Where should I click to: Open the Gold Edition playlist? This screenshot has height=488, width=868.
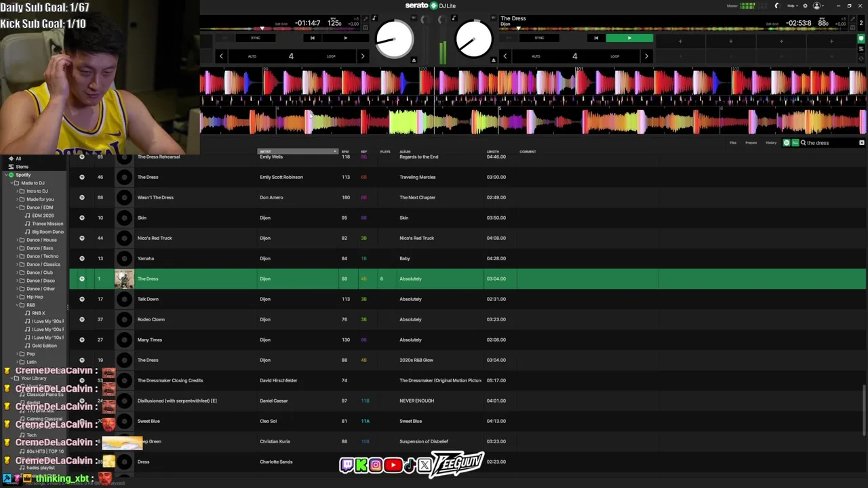[44, 346]
